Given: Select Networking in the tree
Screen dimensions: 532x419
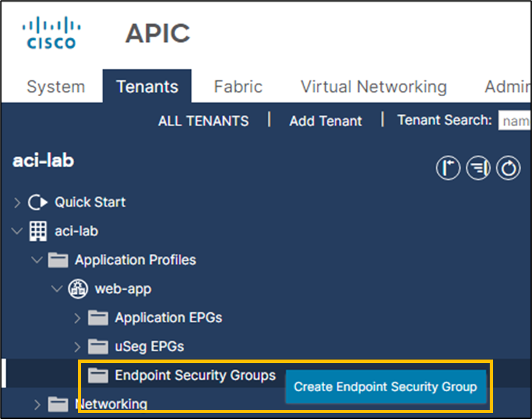Looking at the screenshot, I should [111, 404].
